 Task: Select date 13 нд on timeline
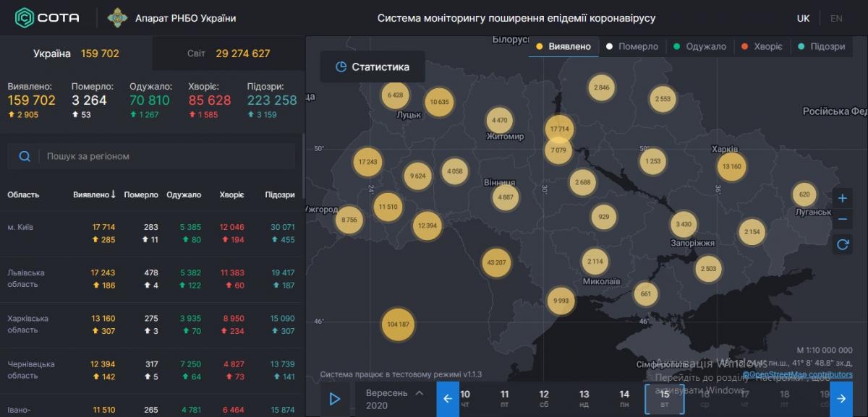click(x=584, y=399)
